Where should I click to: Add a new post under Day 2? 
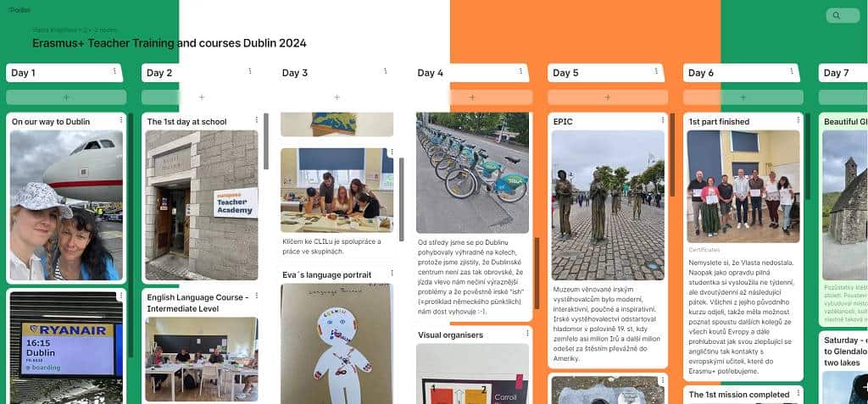[202, 97]
